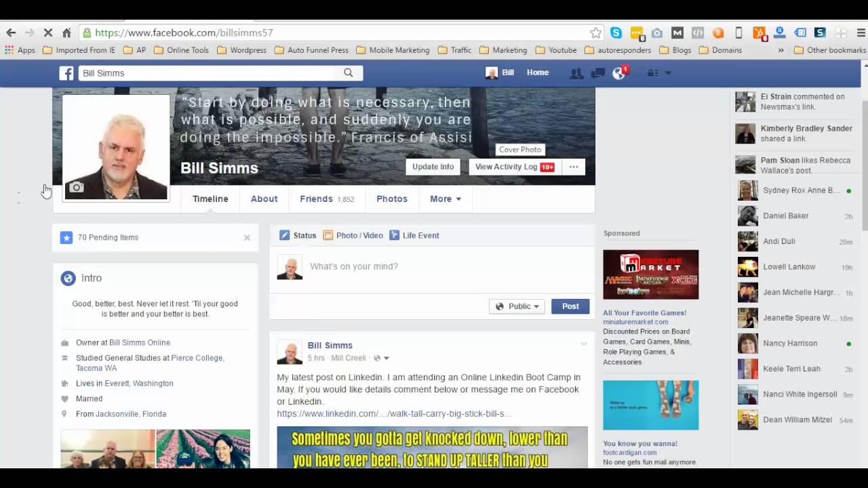Click the Facebook logo icon

(66, 73)
